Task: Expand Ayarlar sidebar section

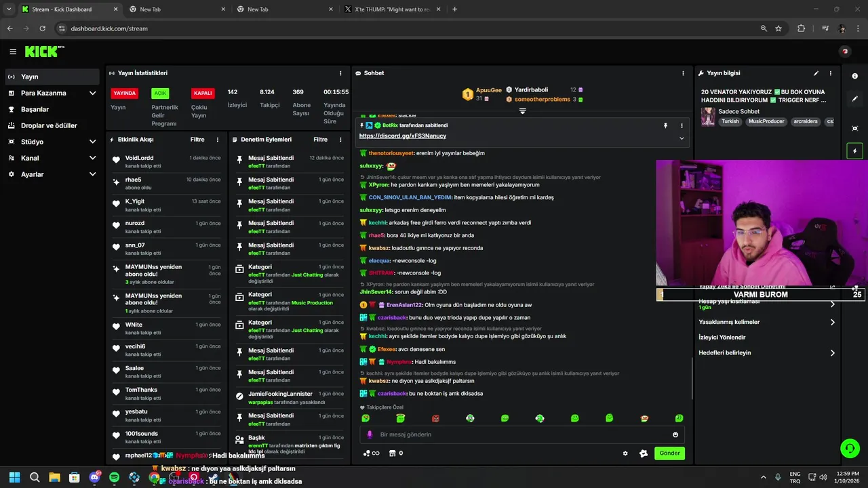Action: [x=93, y=174]
